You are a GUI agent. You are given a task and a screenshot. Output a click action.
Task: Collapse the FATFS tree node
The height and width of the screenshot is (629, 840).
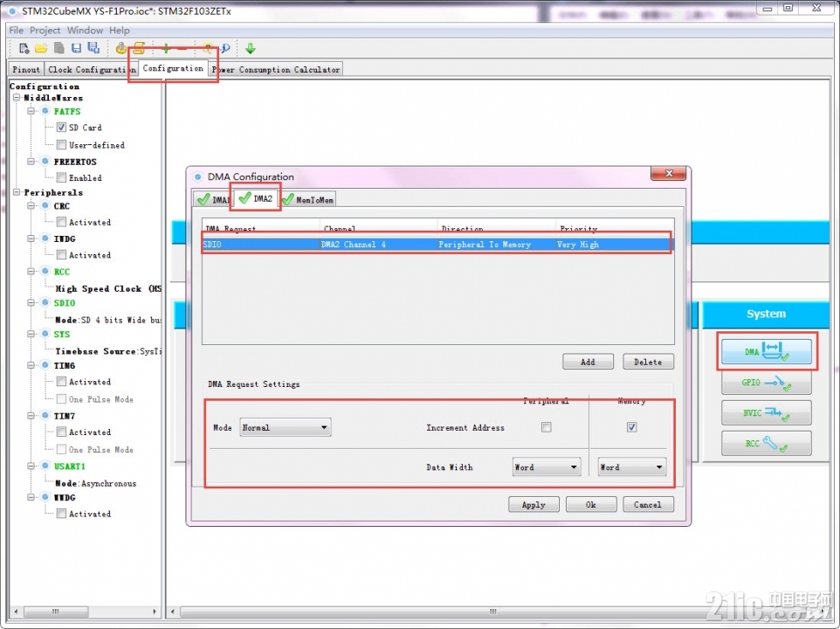[x=31, y=111]
